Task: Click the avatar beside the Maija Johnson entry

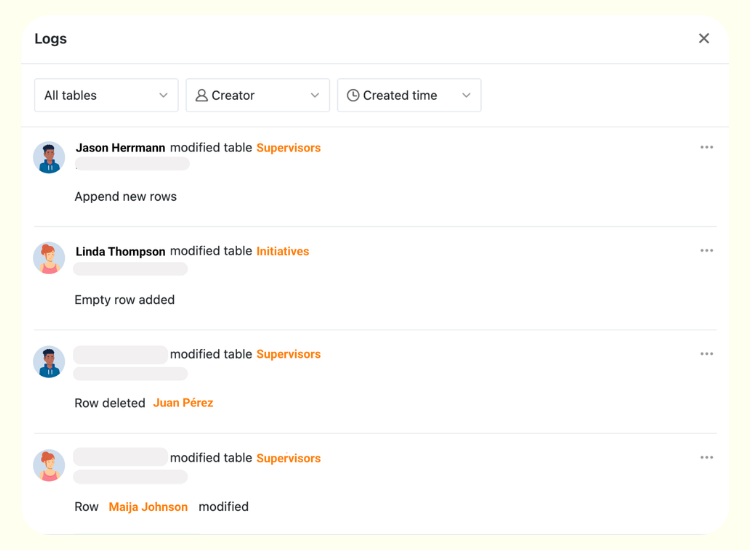Action: pyautogui.click(x=49, y=465)
